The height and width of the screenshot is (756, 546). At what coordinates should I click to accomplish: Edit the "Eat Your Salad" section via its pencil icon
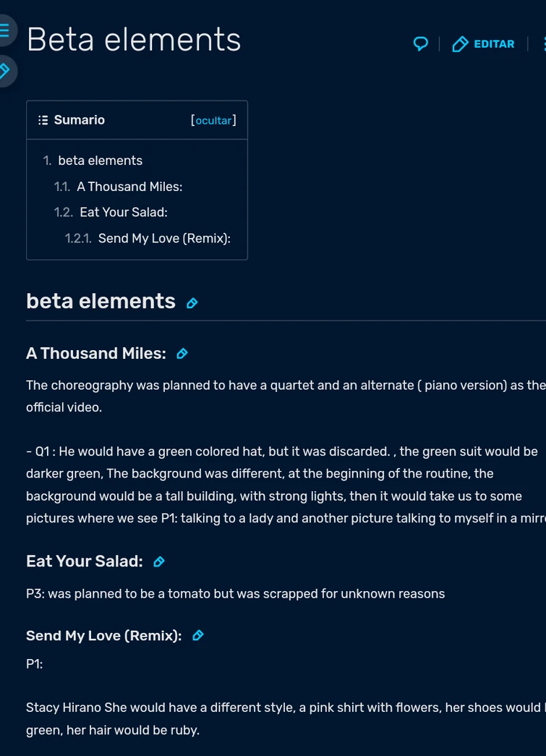158,561
